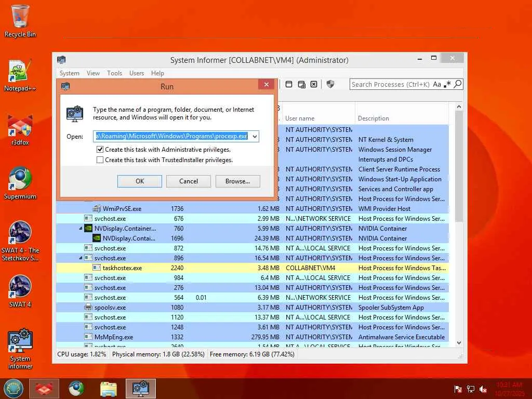Image resolution: width=532 pixels, height=399 pixels.
Task: Click r3dfox taskbar icon
Action: click(44, 389)
